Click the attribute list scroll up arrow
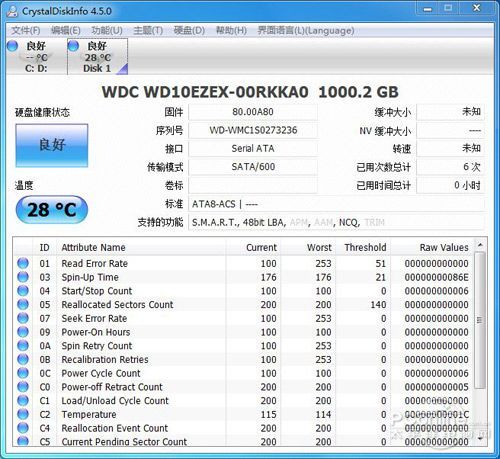Viewport: 500px width, 459px height. pos(480,245)
